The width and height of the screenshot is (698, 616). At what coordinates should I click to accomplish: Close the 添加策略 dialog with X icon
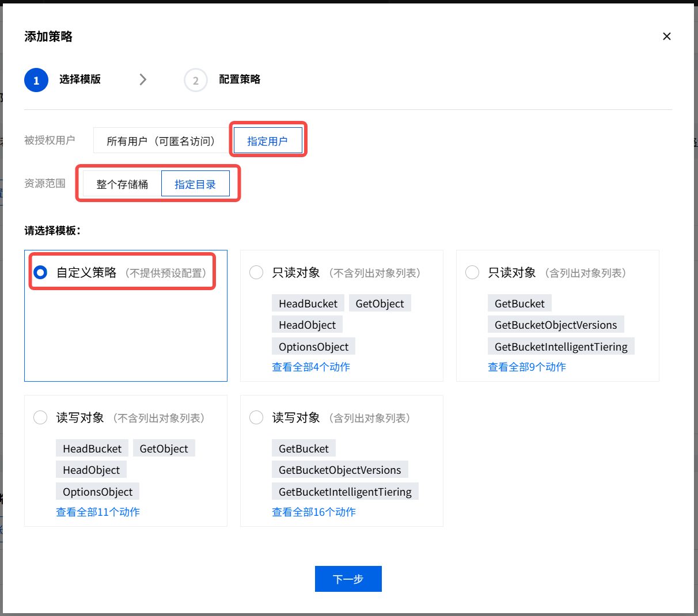click(667, 36)
